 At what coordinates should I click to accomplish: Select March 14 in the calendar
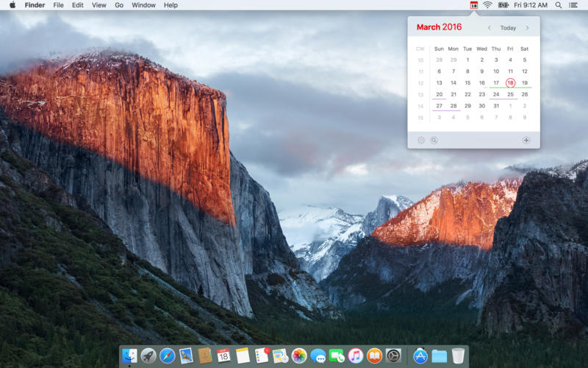pos(453,82)
